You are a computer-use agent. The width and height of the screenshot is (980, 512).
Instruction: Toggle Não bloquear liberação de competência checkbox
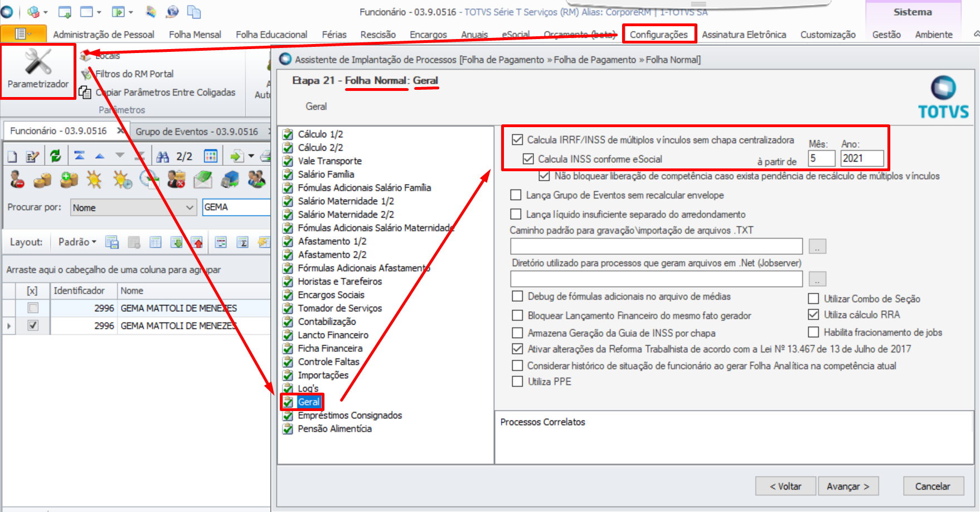pos(544,176)
